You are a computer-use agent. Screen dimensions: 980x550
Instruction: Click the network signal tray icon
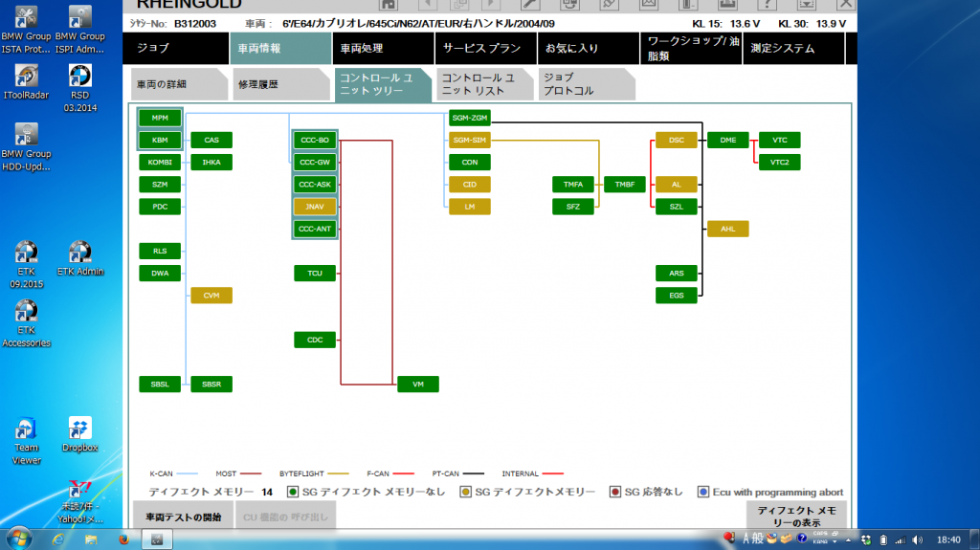[900, 540]
